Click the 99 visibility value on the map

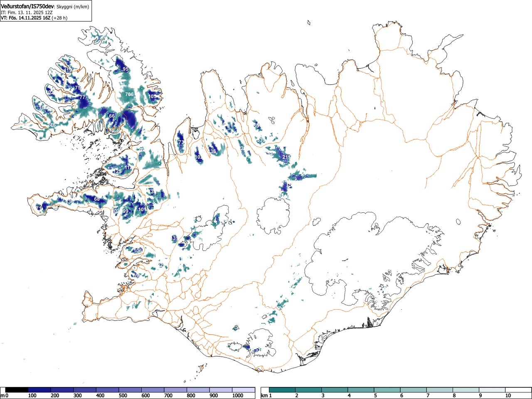126,211
